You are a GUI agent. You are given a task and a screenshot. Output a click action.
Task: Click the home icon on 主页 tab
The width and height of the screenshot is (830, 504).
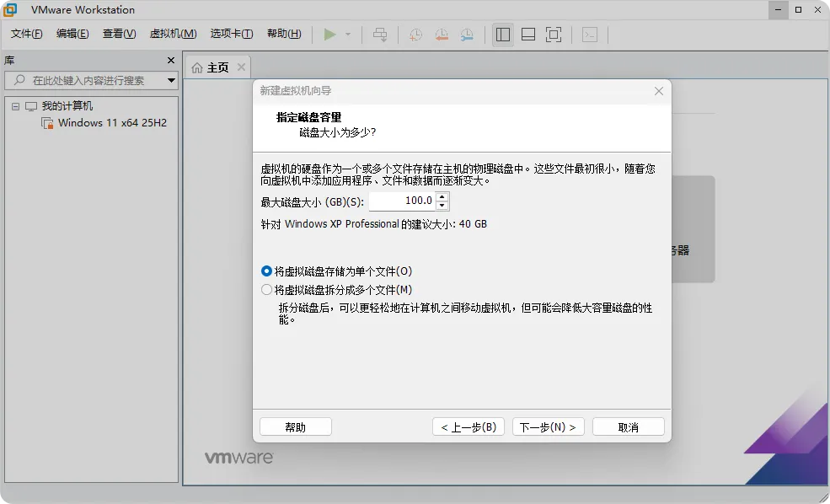click(x=197, y=67)
